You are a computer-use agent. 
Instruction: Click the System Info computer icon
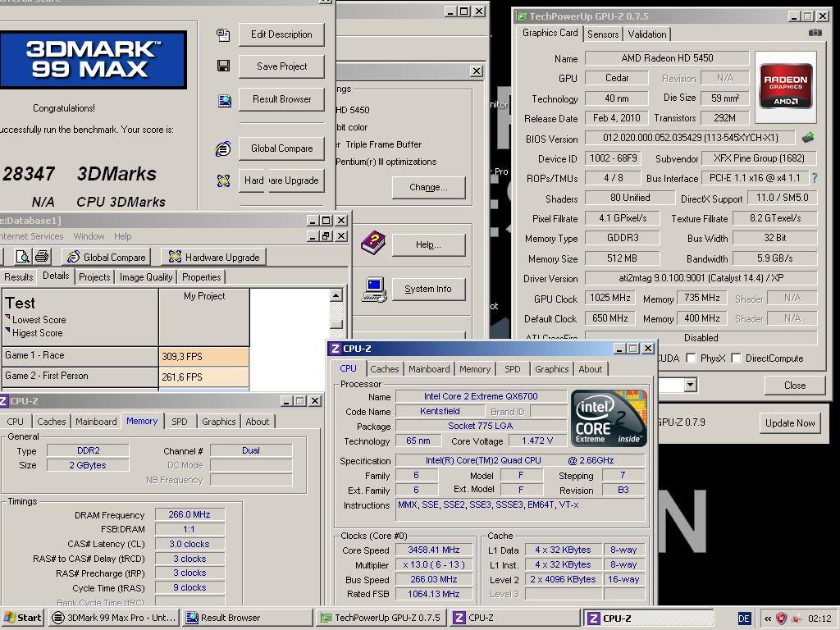(374, 290)
